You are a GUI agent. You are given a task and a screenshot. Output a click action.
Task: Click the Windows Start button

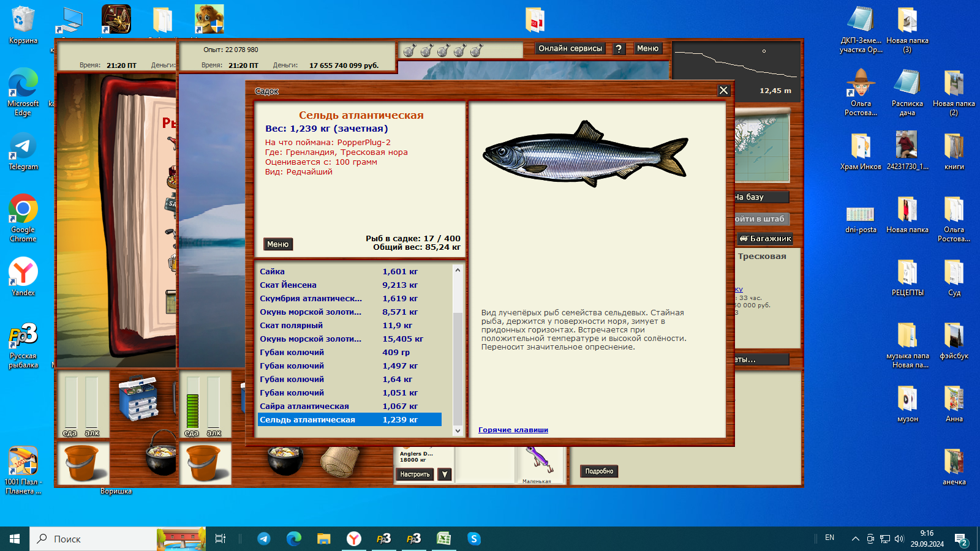point(15,539)
